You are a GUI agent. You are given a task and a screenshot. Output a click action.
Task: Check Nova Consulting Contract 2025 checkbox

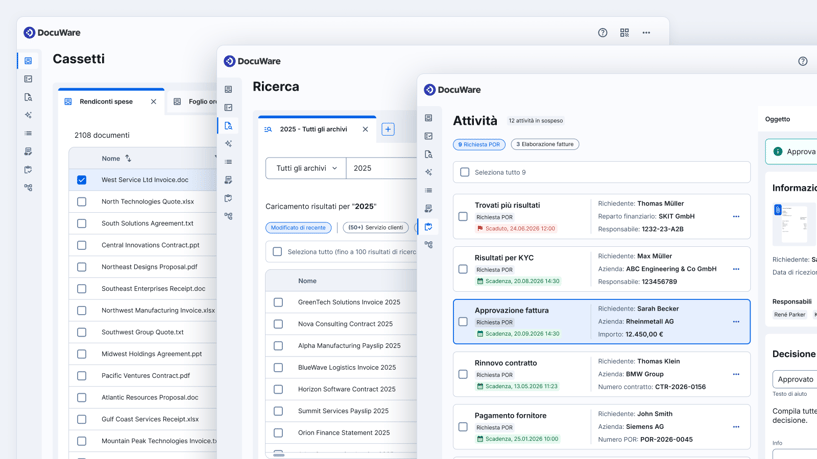(278, 324)
